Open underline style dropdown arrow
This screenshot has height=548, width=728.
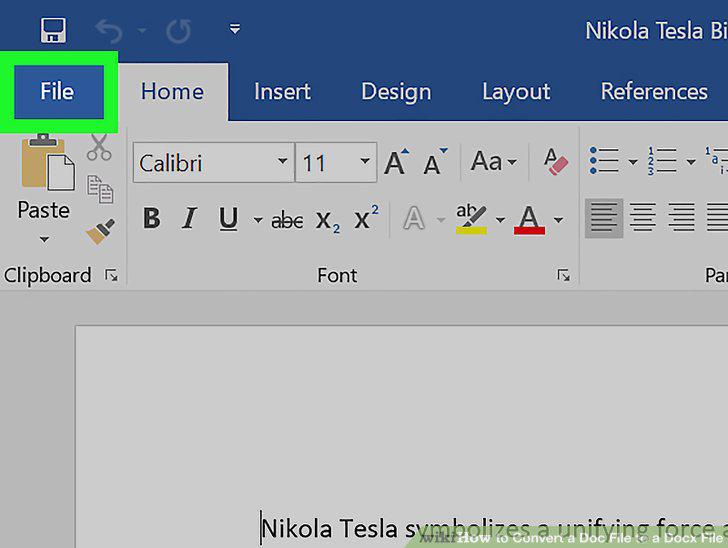point(258,220)
